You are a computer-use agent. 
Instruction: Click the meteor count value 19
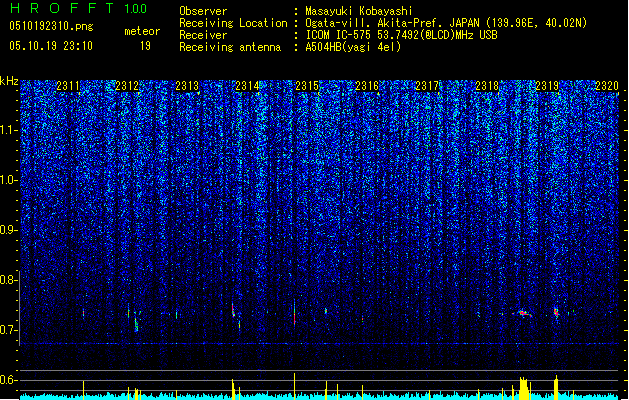[x=145, y=46]
